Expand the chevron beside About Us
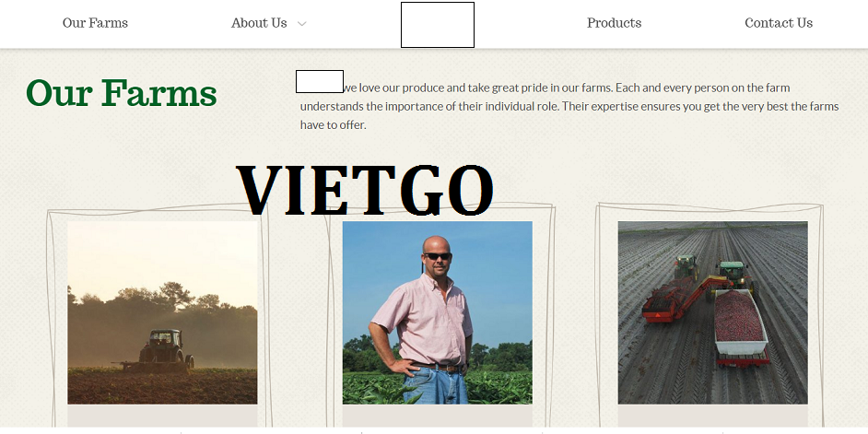 (x=301, y=24)
